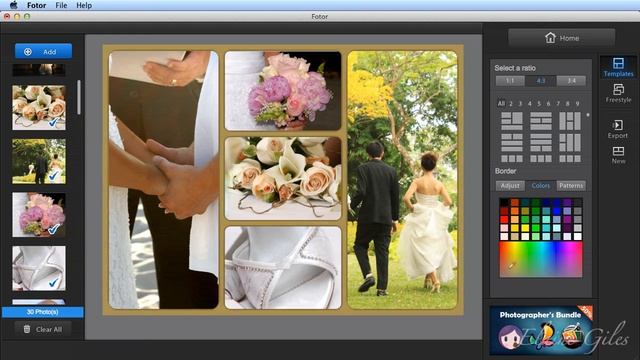Choose first template layout in second row
640x360 pixels.
[x=511, y=142]
